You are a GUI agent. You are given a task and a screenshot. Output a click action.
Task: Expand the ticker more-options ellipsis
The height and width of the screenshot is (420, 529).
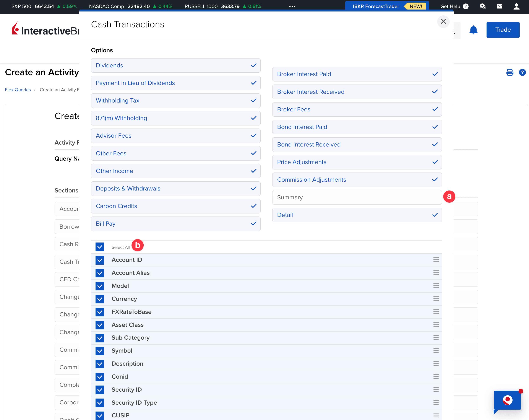coord(292,6)
